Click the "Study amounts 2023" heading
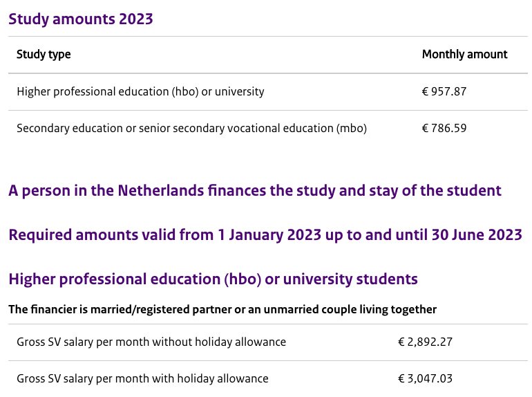 81,19
